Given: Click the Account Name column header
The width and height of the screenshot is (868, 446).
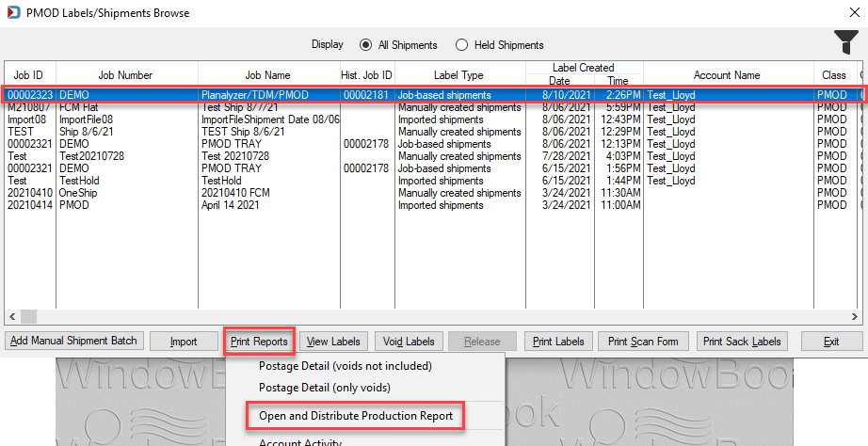Looking at the screenshot, I should [728, 75].
